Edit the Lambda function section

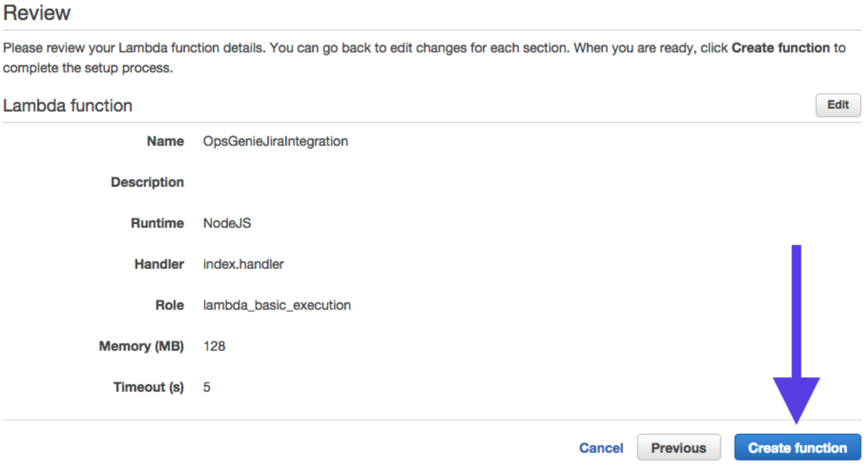pyautogui.click(x=838, y=105)
